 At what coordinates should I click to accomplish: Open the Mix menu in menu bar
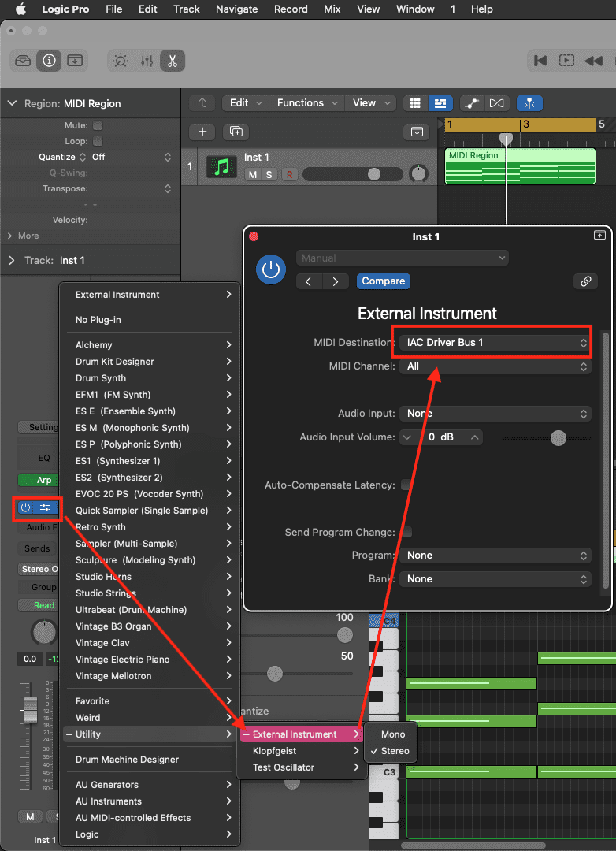coord(332,9)
